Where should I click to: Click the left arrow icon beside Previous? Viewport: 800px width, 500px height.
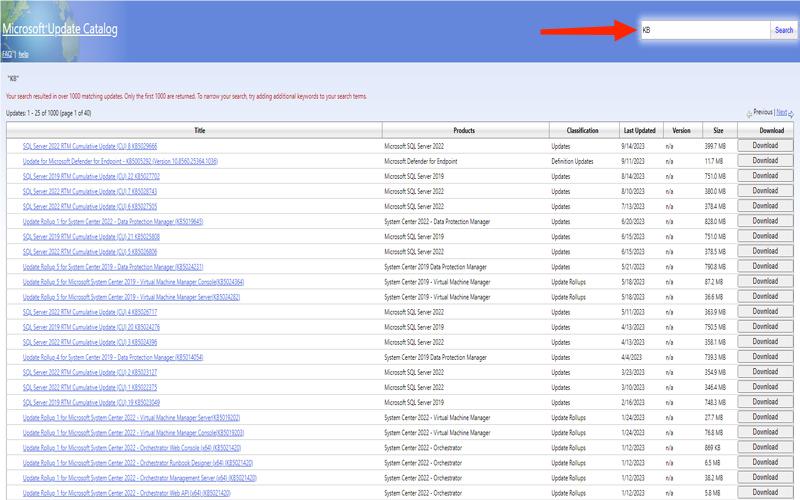(x=749, y=114)
